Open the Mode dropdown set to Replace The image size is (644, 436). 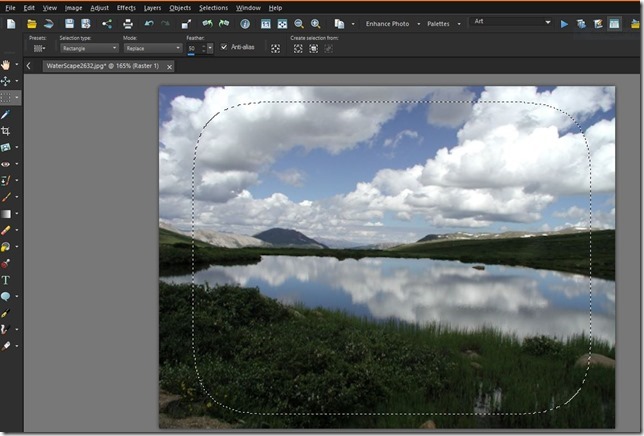point(153,48)
